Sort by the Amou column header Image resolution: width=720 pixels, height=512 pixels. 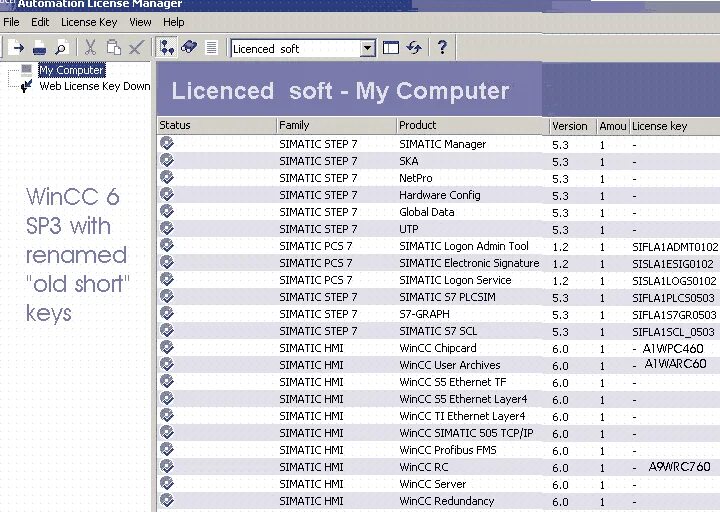(613, 126)
